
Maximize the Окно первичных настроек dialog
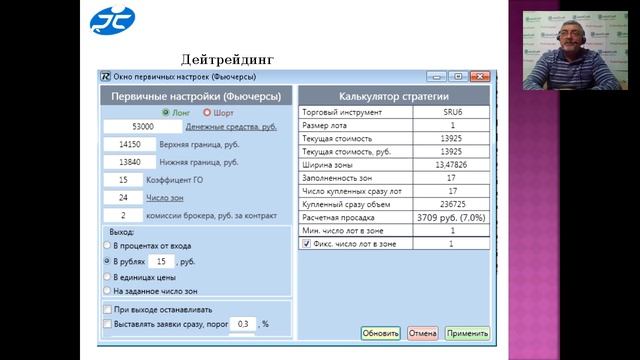pos(458,76)
